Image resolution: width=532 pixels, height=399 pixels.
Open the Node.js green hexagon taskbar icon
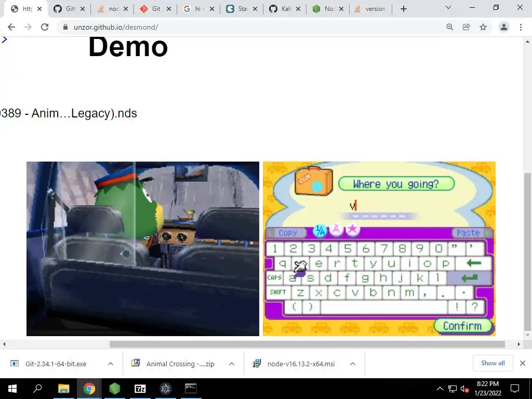[x=115, y=389]
